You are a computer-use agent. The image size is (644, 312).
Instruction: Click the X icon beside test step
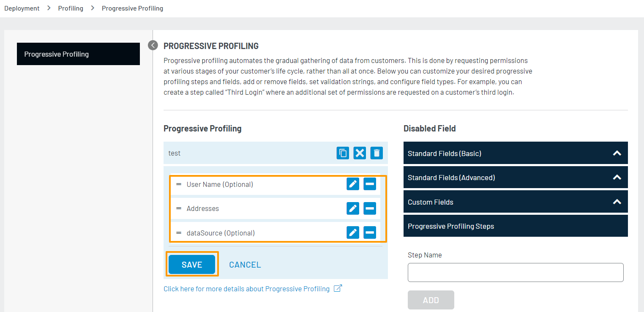coord(360,153)
